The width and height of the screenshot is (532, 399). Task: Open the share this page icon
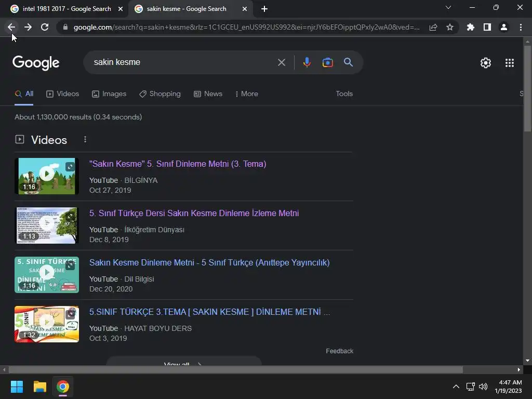click(x=433, y=28)
